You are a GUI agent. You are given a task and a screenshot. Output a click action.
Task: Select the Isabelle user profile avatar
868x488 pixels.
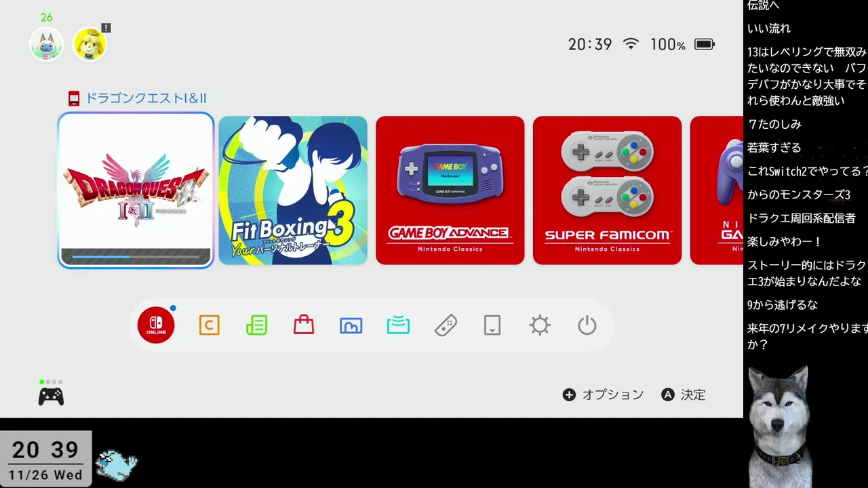pyautogui.click(x=90, y=44)
